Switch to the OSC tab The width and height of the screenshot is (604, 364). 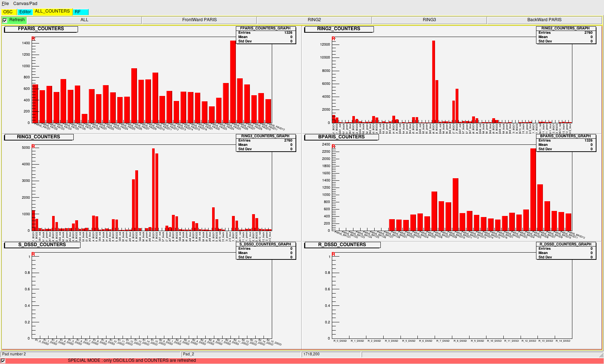click(x=8, y=12)
